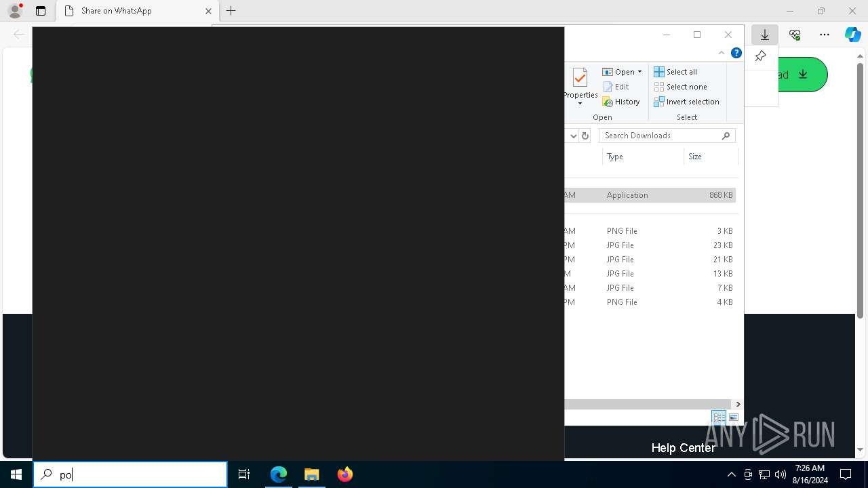The image size is (868, 488).
Task: Click the green download button
Action: point(802,75)
